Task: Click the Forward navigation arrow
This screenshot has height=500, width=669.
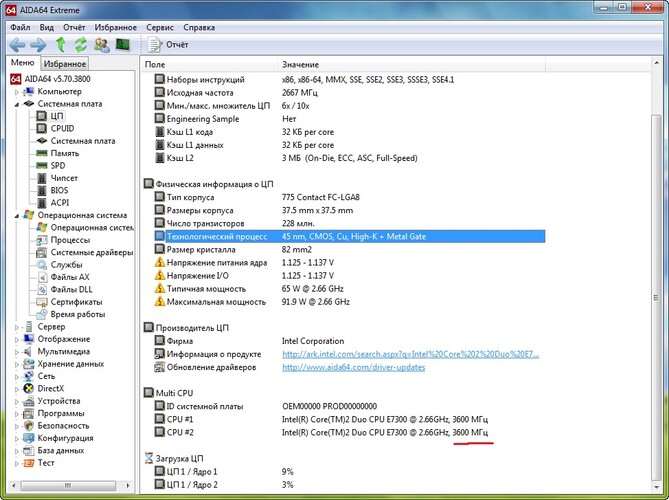Action: point(38,44)
